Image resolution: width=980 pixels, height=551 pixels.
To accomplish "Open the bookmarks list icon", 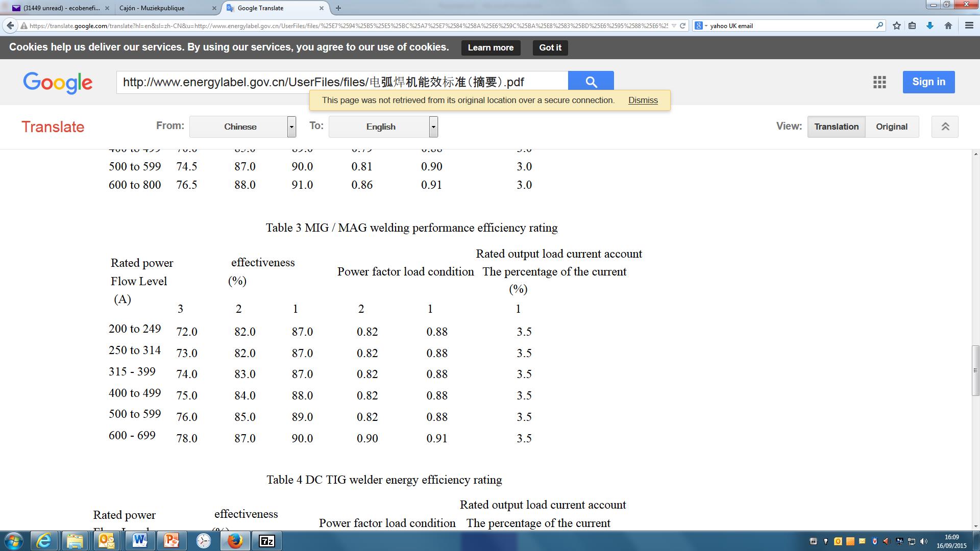I will click(912, 26).
